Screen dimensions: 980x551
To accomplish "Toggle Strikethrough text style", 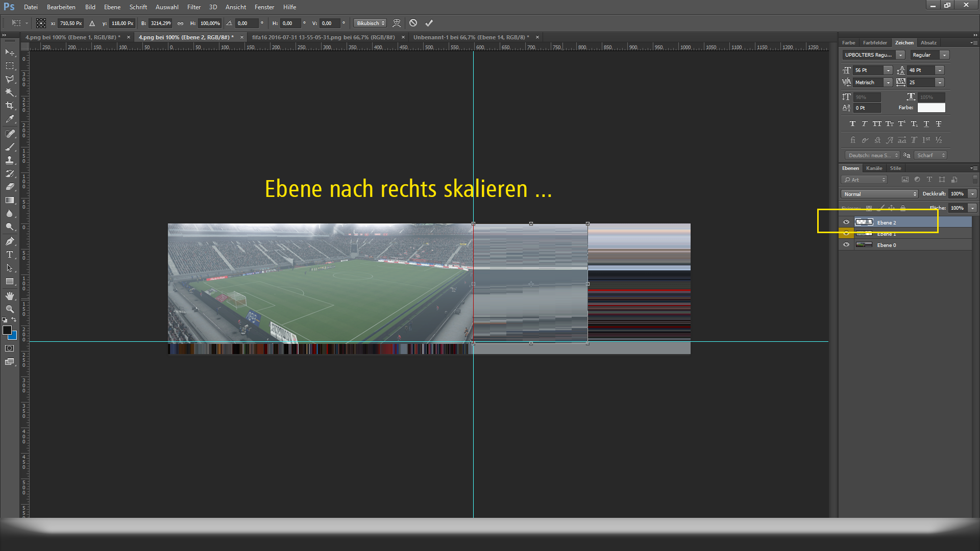I will pyautogui.click(x=939, y=123).
